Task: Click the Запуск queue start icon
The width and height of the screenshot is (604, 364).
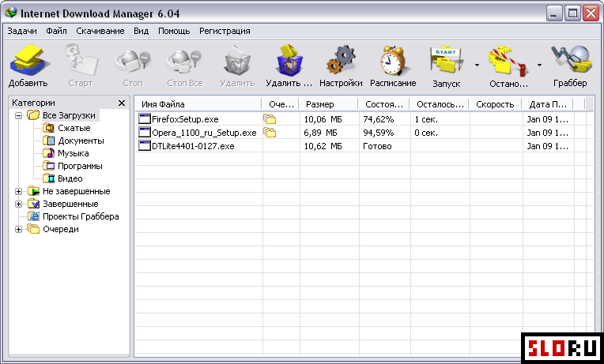Action: [446, 62]
